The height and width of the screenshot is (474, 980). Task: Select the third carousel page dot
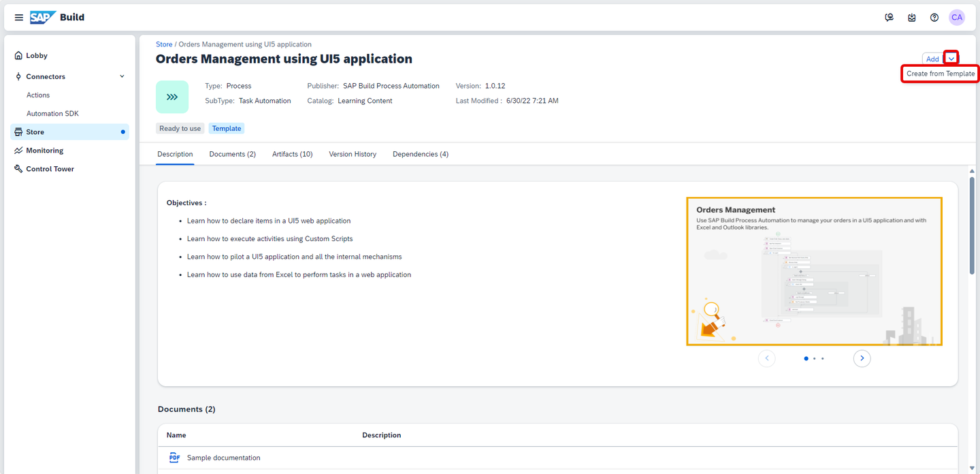822,358
